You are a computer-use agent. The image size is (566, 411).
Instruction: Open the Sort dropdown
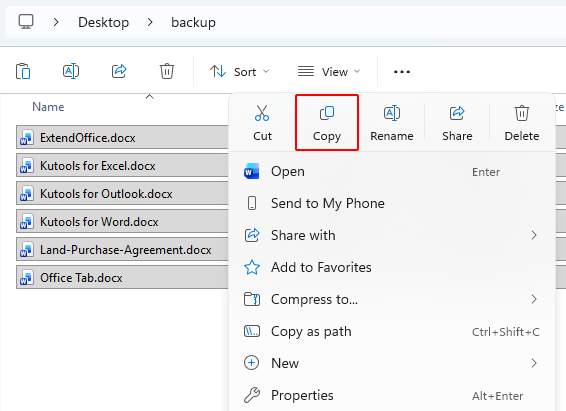[240, 71]
